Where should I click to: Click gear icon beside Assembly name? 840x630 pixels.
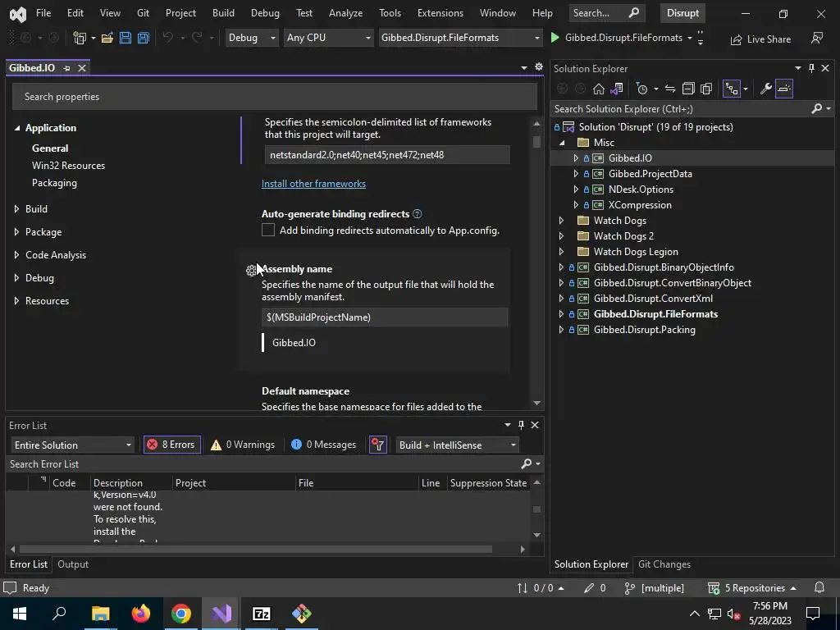(x=251, y=271)
